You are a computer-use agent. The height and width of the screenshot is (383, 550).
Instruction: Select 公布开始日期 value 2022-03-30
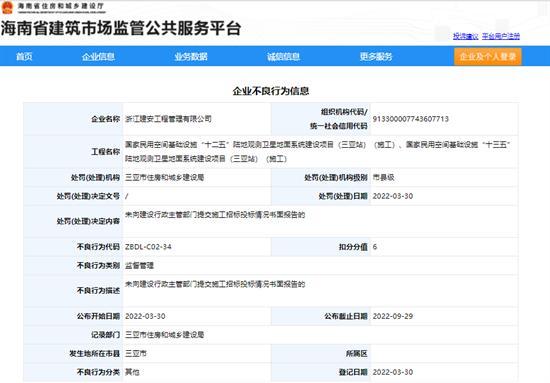[x=145, y=316]
